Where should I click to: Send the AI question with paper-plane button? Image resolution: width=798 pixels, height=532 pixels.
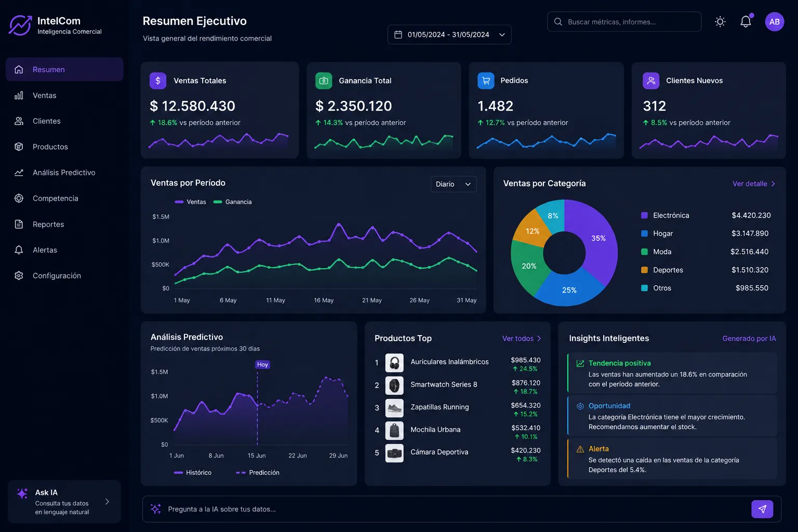(x=762, y=509)
